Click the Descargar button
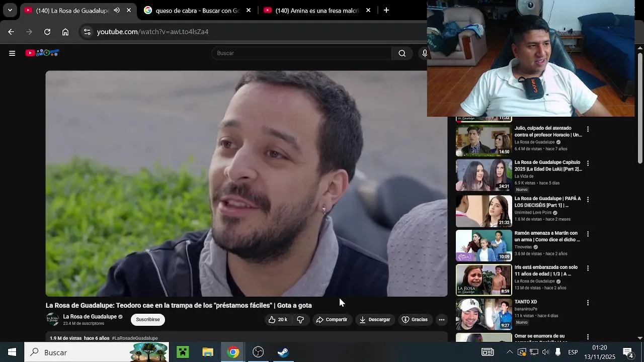 (375, 319)
